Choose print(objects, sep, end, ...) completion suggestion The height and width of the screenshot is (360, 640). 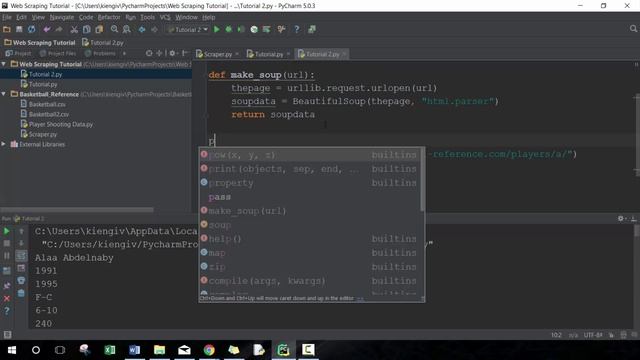point(309,169)
